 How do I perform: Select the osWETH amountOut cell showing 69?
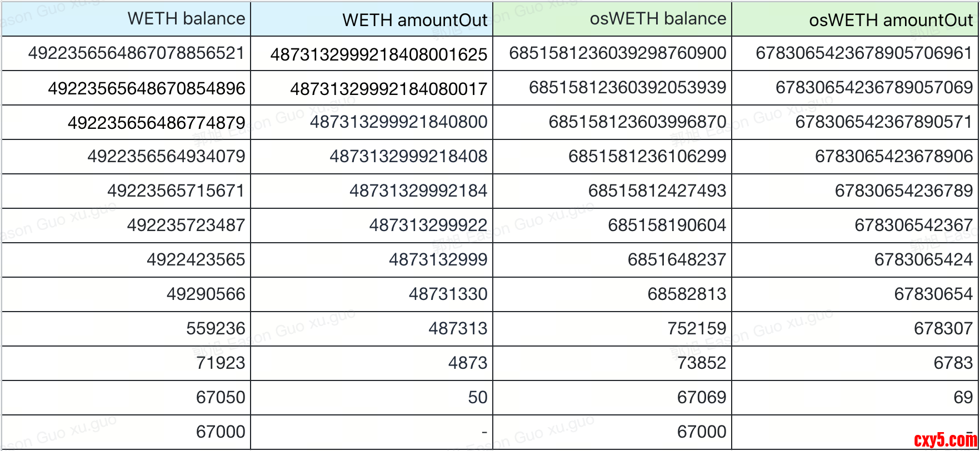pyautogui.click(x=963, y=397)
